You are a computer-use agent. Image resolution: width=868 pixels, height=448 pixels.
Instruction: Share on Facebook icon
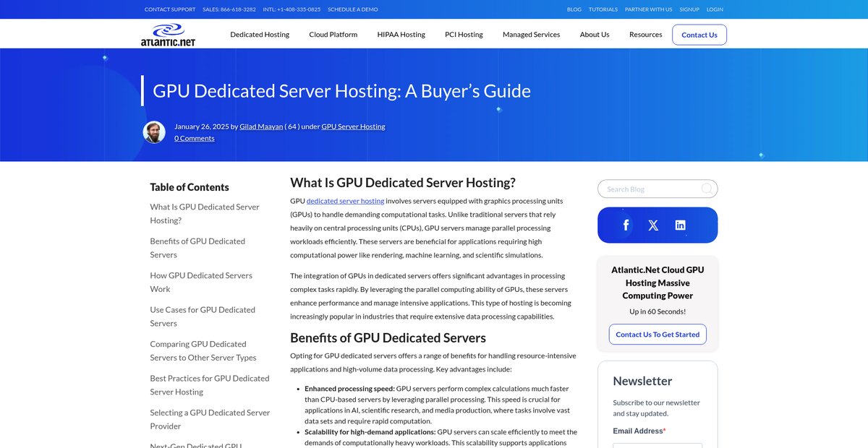tap(626, 225)
